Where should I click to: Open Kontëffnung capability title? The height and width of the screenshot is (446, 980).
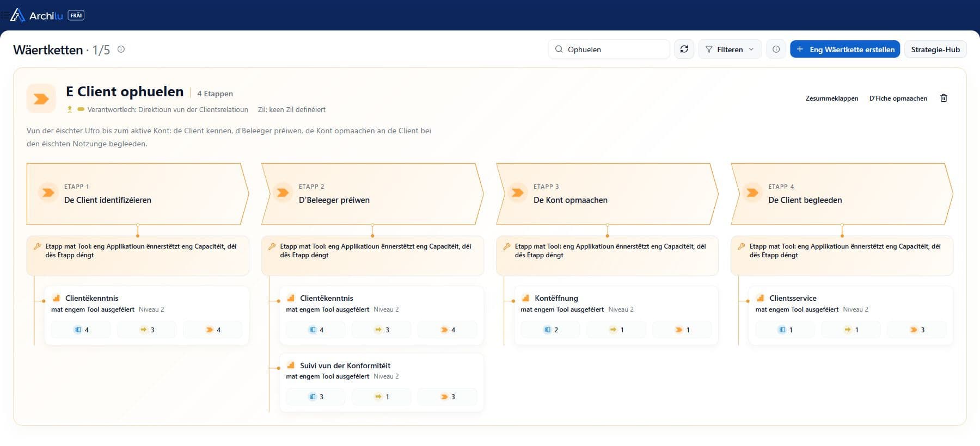[x=556, y=298]
